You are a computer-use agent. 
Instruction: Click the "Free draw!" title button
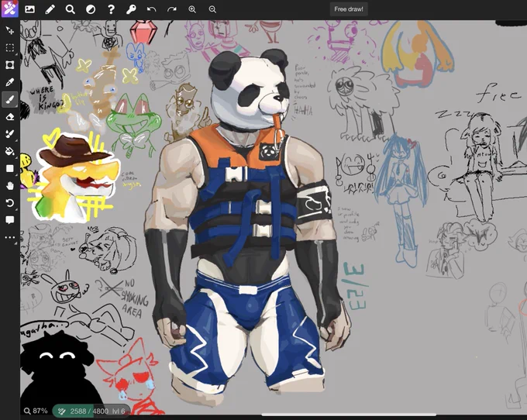pos(349,9)
